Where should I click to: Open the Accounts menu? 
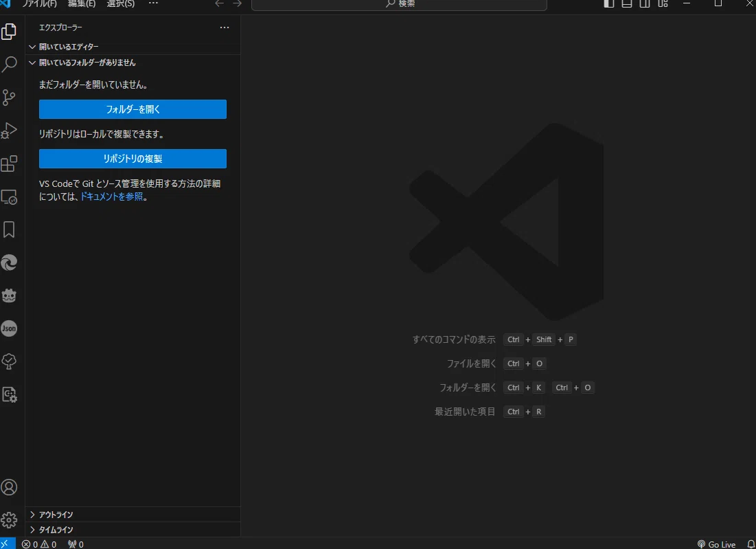point(9,487)
